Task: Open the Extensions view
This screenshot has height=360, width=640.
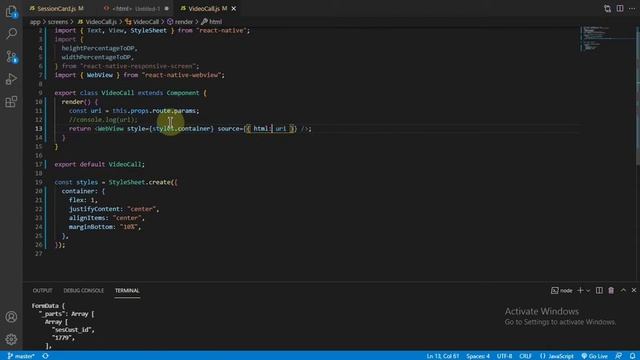Action: click(11, 102)
